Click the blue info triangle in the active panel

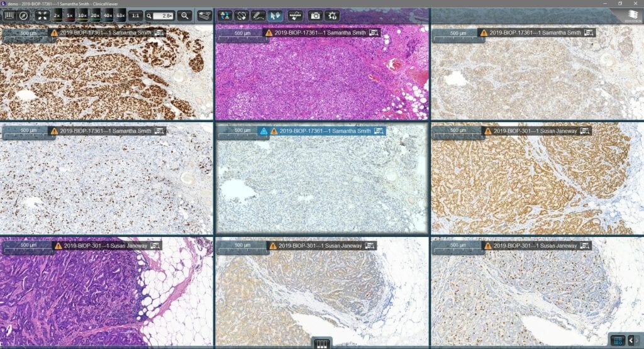click(264, 131)
